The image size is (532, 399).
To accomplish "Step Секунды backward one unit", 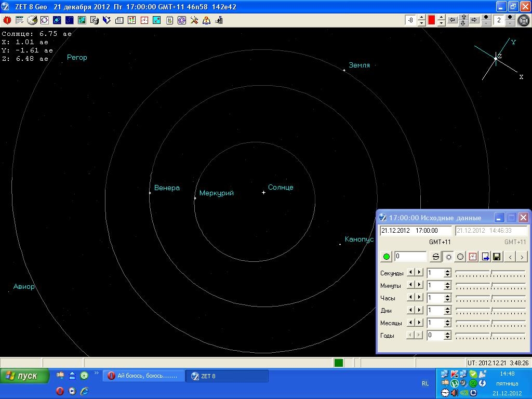I will coord(411,272).
